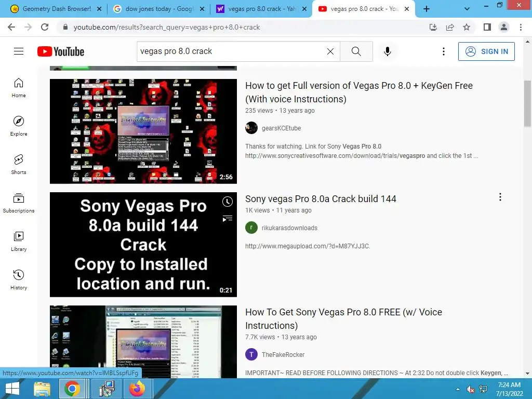
Task: Click the muted volume tray icon
Action: [470, 389]
